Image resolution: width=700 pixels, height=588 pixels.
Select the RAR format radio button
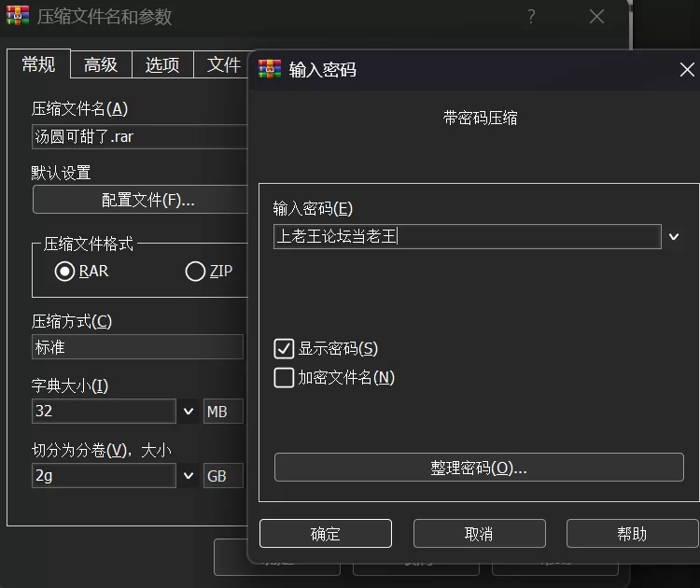click(64, 272)
